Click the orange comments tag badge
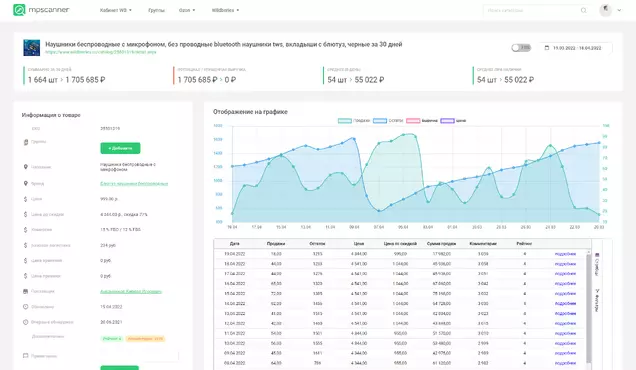Screen dimensions: 636x370 click(x=145, y=338)
